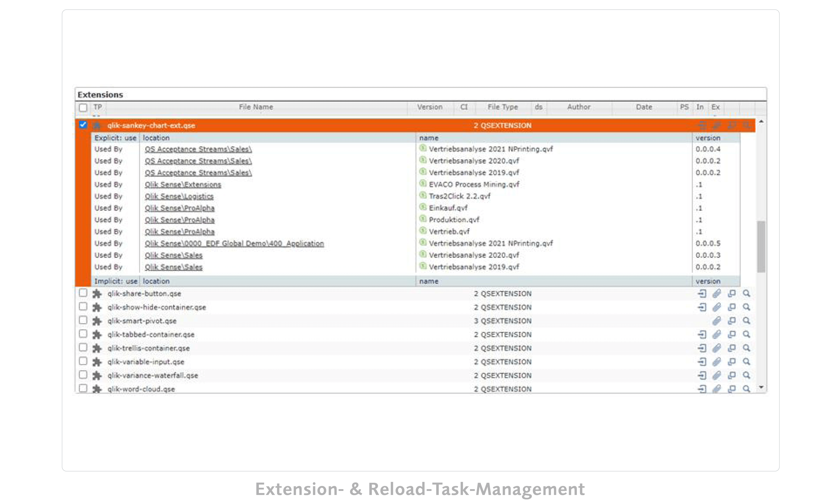840x504 pixels.
Task: Select the qlik-word-cloud.qse file name
Action: click(141, 389)
